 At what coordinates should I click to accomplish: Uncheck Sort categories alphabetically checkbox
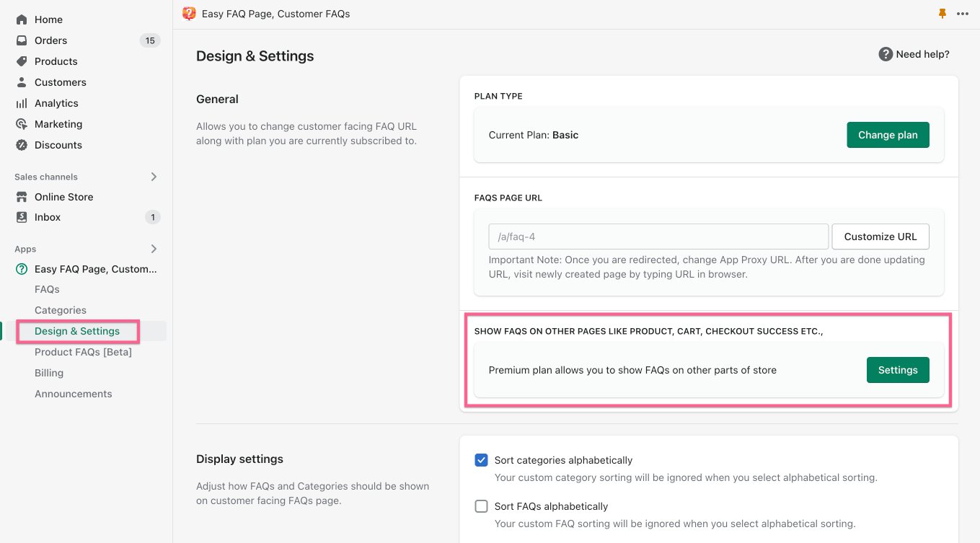tap(481, 460)
